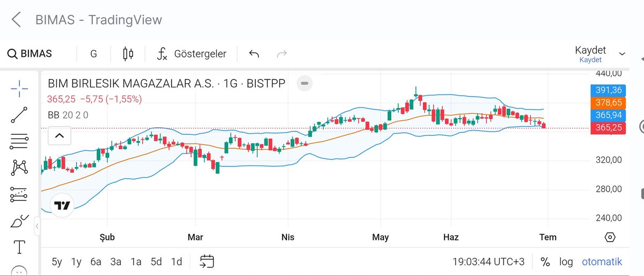Undo last chart action
This screenshot has height=276, width=644.
tap(254, 54)
